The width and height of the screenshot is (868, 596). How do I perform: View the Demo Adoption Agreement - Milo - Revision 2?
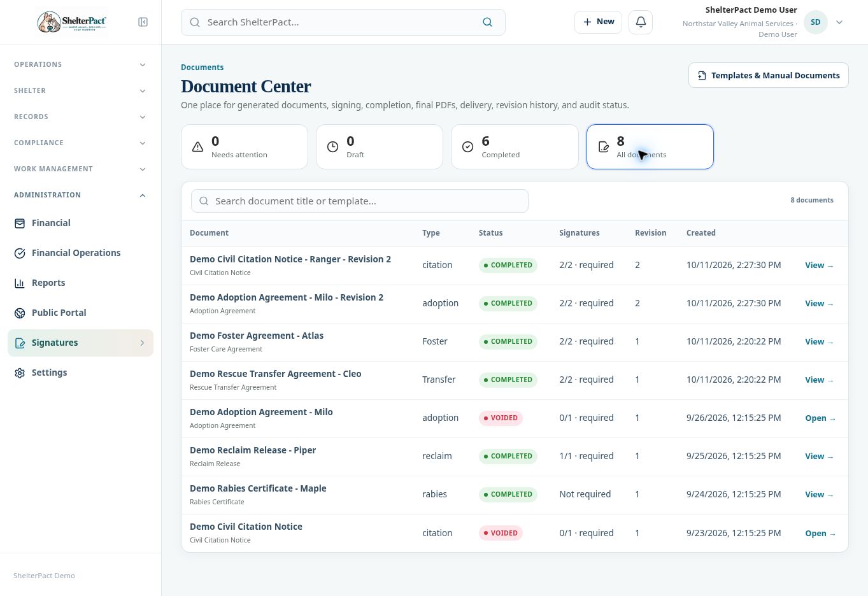click(x=819, y=304)
